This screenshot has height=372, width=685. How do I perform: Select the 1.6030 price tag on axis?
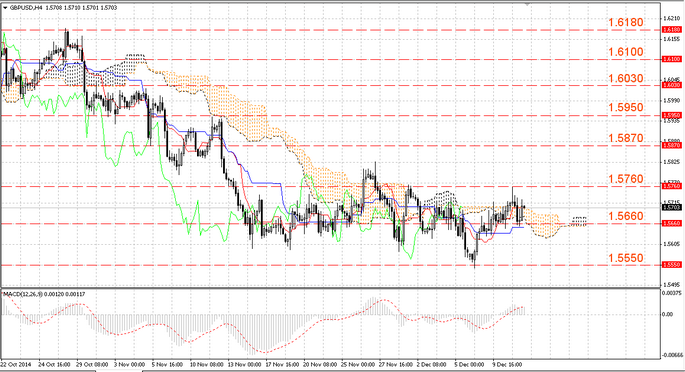pos(672,85)
